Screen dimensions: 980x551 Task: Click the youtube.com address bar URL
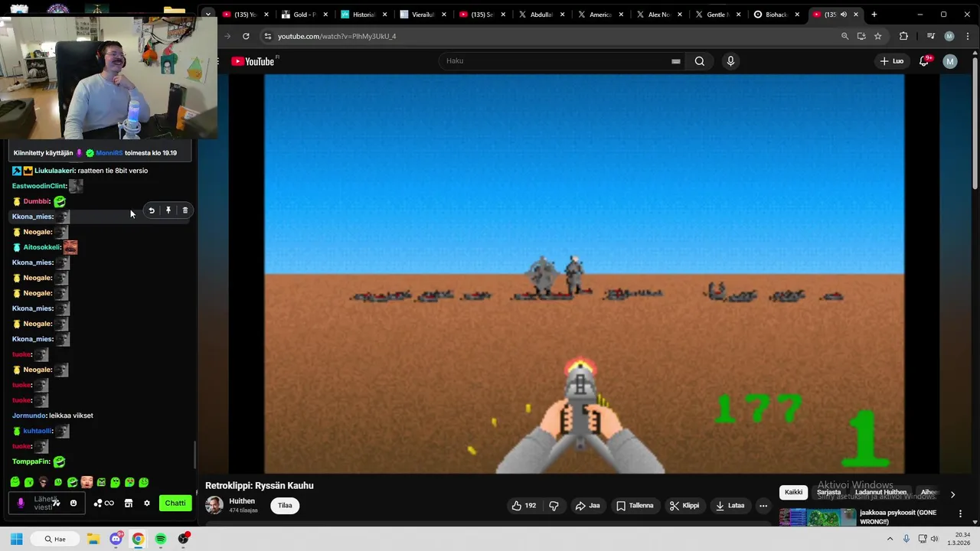337,36
